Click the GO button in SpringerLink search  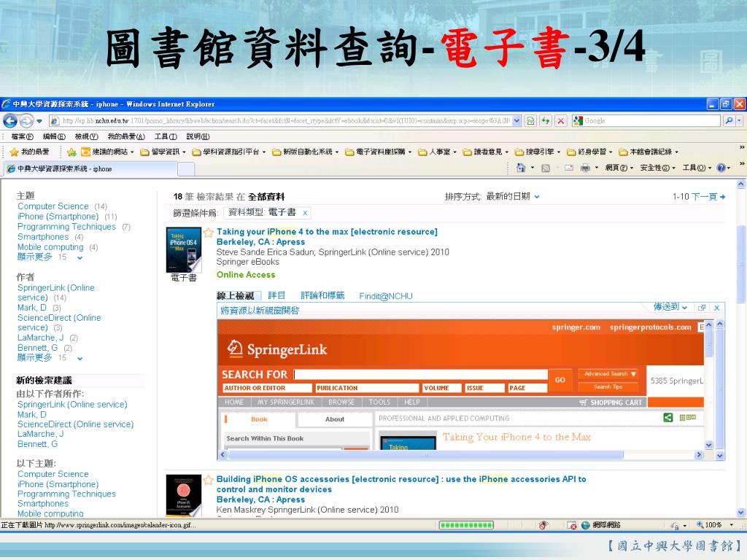(x=560, y=379)
